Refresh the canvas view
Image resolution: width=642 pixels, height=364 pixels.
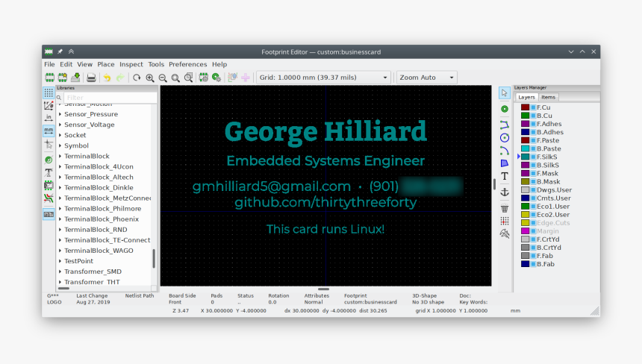point(137,78)
